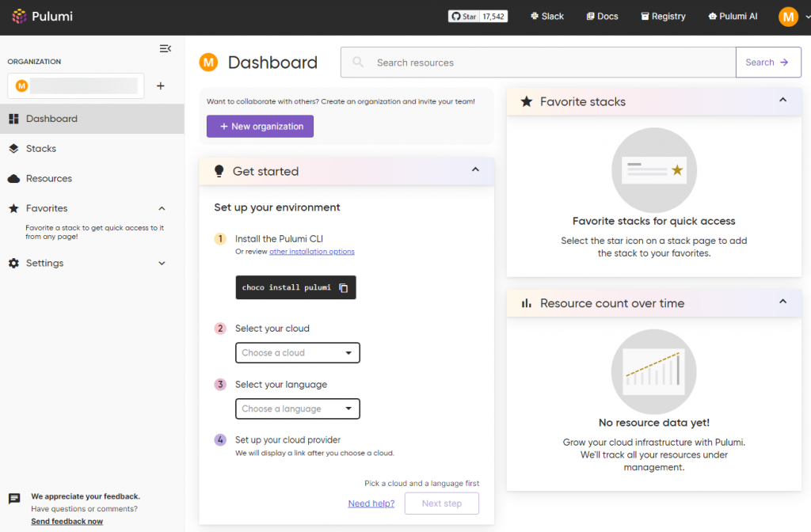This screenshot has height=532, width=811.
Task: Click the Favorite stacks header star icon
Action: tap(527, 101)
